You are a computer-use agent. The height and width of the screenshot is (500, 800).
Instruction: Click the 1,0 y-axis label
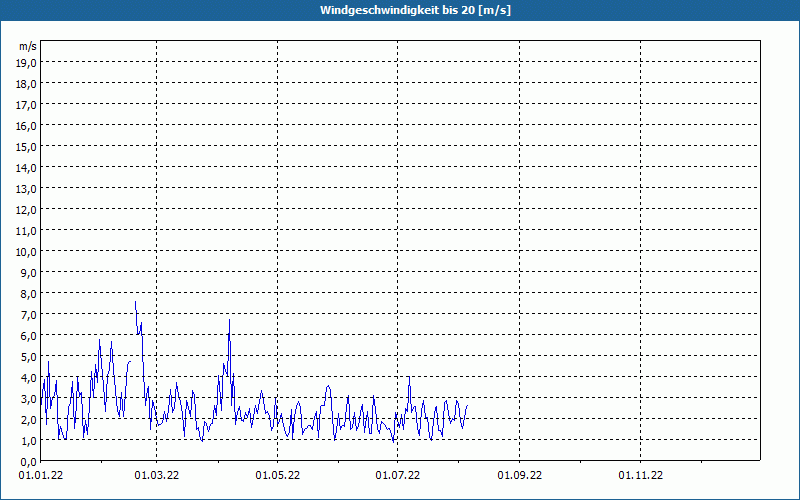(28, 440)
